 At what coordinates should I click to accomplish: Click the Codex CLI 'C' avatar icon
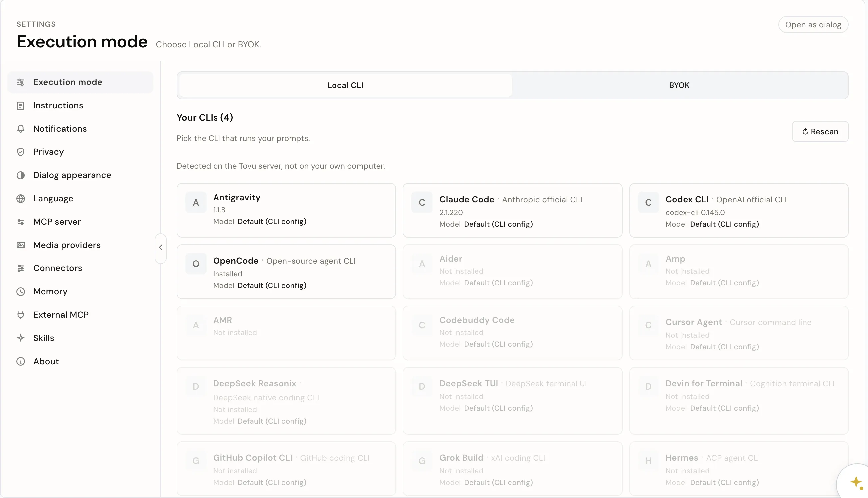pos(648,202)
